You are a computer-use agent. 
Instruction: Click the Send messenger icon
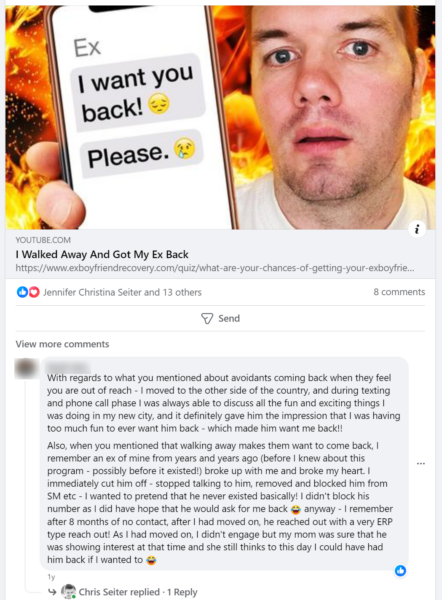coord(207,318)
